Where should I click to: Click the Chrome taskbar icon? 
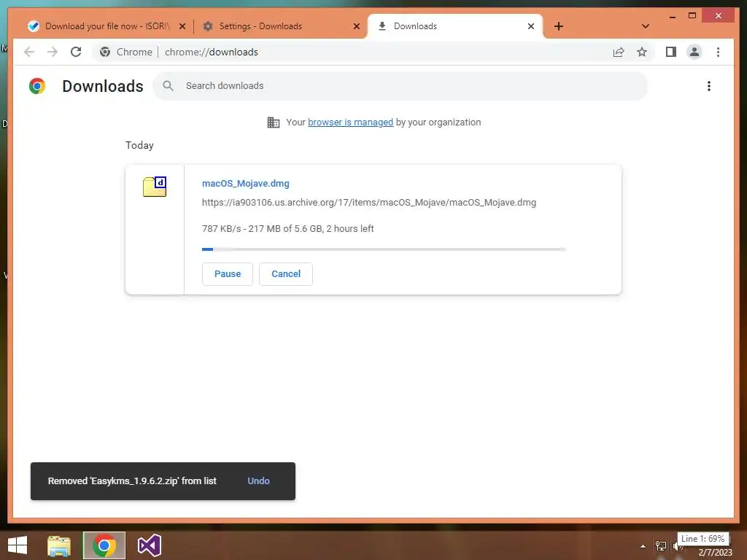104,545
